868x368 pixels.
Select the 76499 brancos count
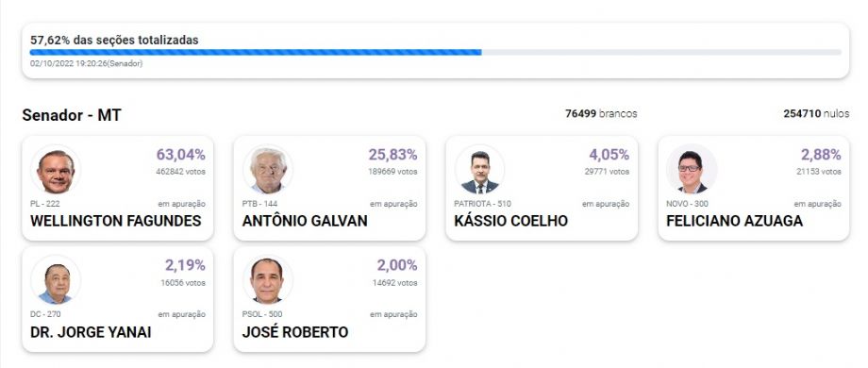(x=601, y=113)
